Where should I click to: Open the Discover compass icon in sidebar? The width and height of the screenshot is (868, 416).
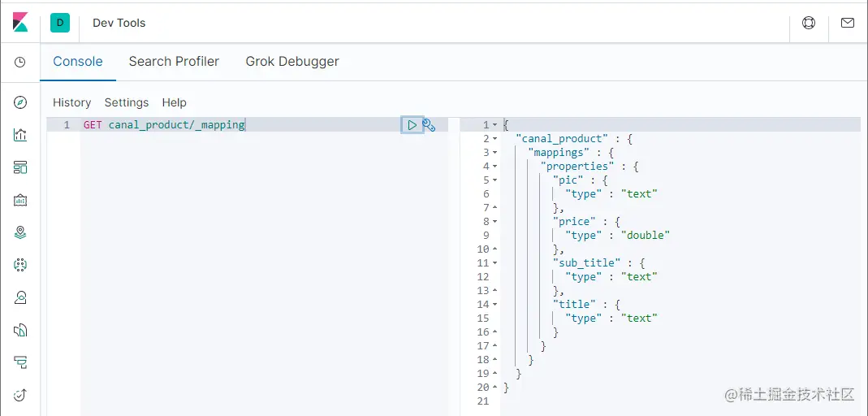pos(20,102)
